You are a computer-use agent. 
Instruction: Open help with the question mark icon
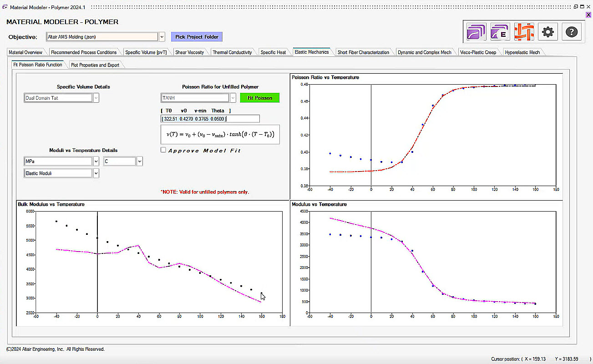(572, 32)
